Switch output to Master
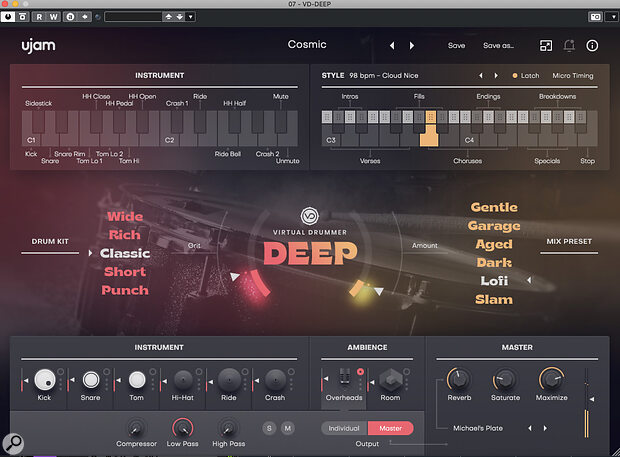The image size is (620, 457). coord(391,428)
